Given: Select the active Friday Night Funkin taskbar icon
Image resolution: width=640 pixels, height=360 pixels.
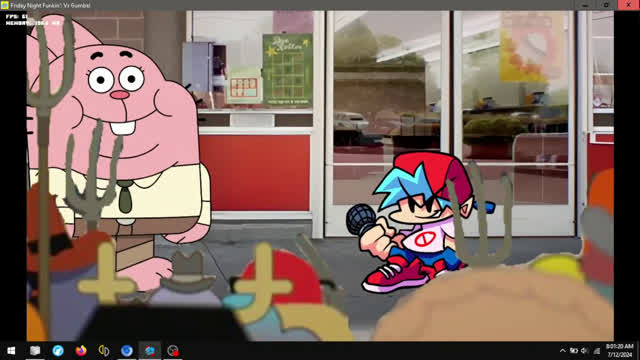Looking at the screenshot, I should click(150, 351).
